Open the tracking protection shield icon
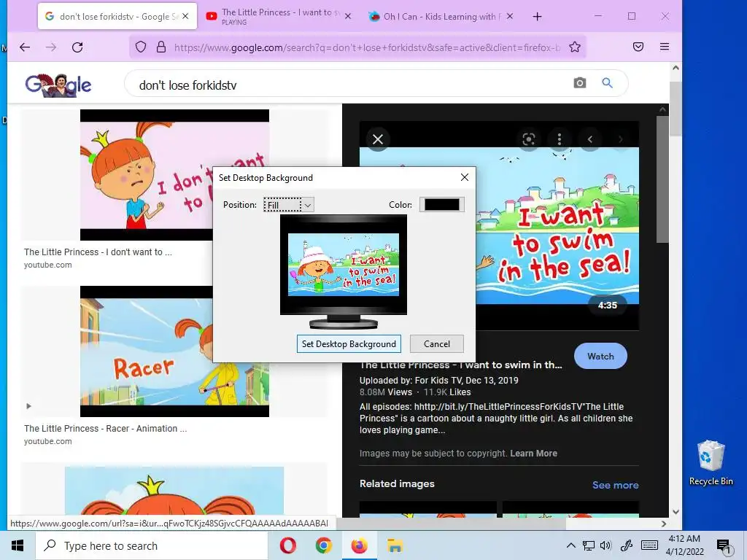This screenshot has height=560, width=747. click(141, 47)
